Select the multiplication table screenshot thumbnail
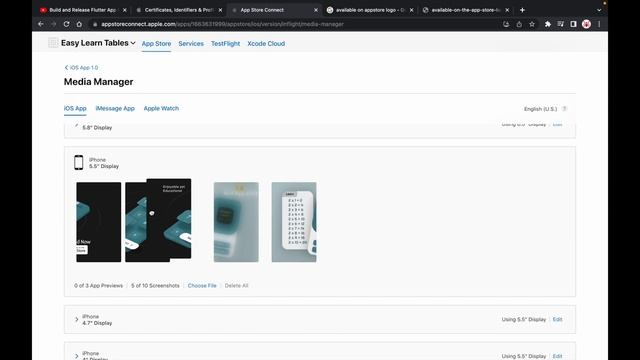Viewport: 640px width, 360px height. coord(294,222)
